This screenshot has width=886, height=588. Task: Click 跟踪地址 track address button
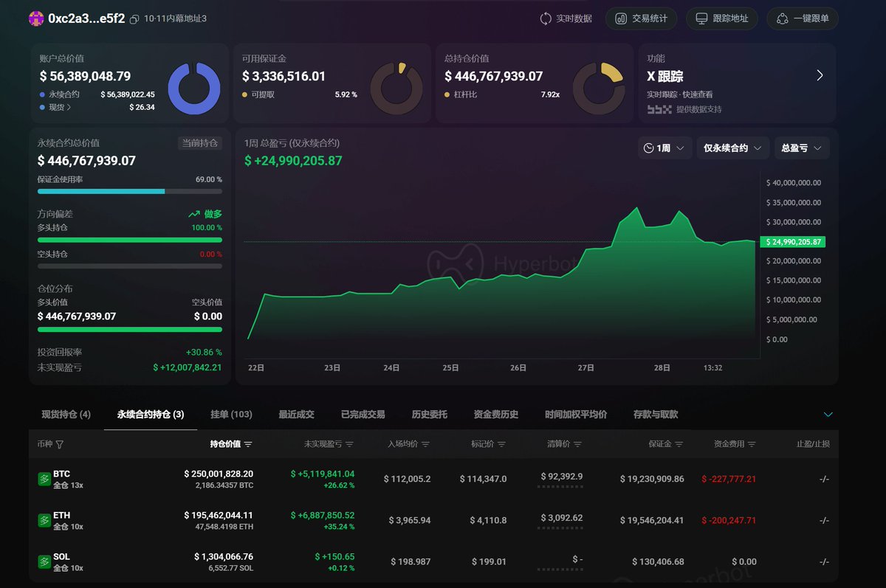[722, 18]
